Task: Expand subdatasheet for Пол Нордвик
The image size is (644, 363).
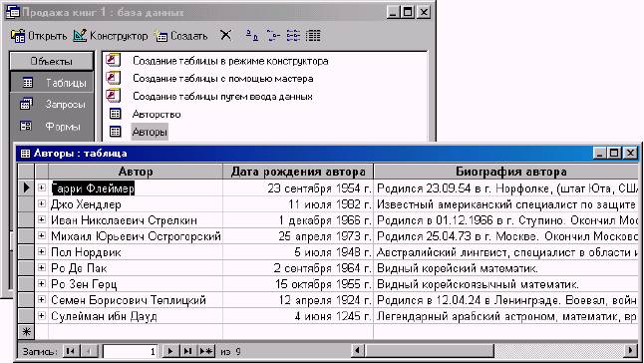Action: pos(42,251)
